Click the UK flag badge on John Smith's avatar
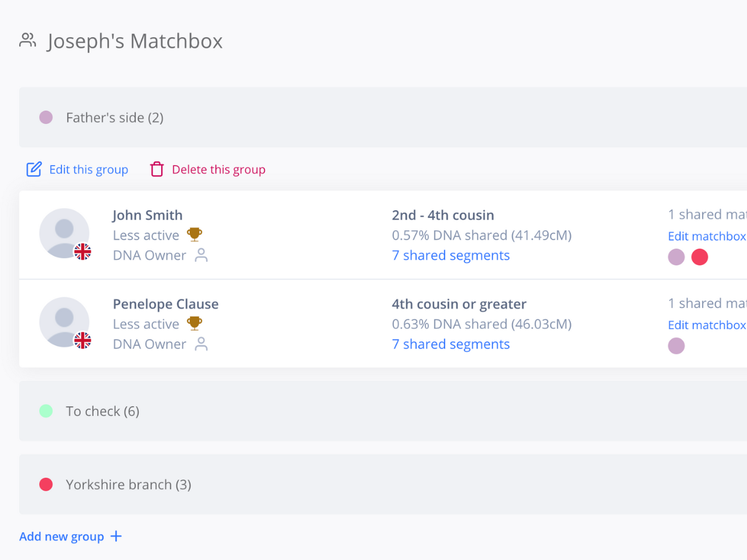 (x=83, y=251)
